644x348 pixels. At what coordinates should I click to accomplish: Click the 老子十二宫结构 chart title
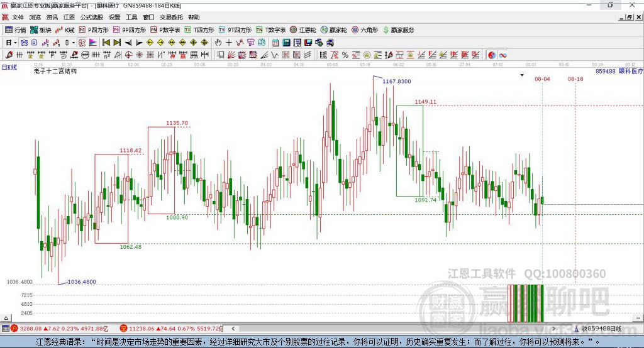coord(55,71)
